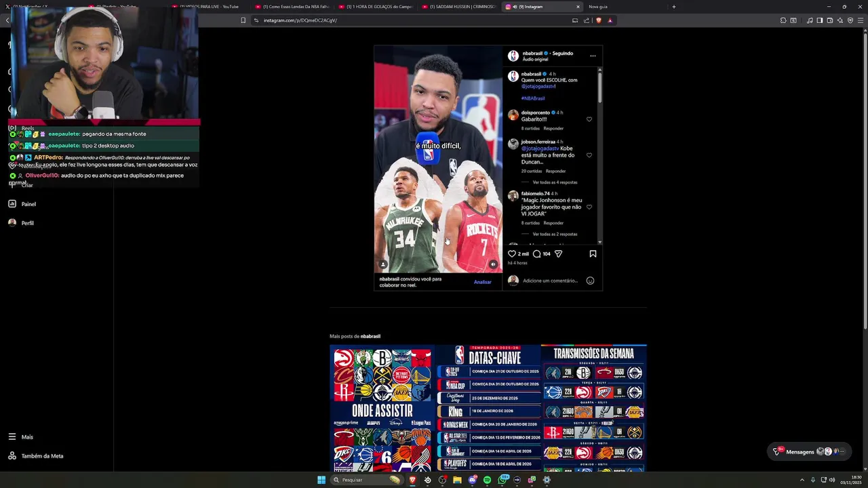Show tagged people icon on the reel
Image resolution: width=868 pixels, height=488 pixels.
click(383, 264)
